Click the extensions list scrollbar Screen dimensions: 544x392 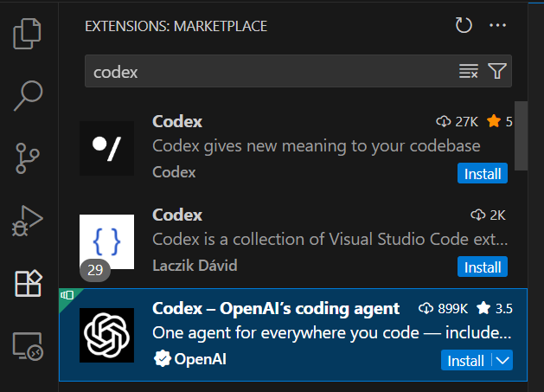click(x=521, y=138)
